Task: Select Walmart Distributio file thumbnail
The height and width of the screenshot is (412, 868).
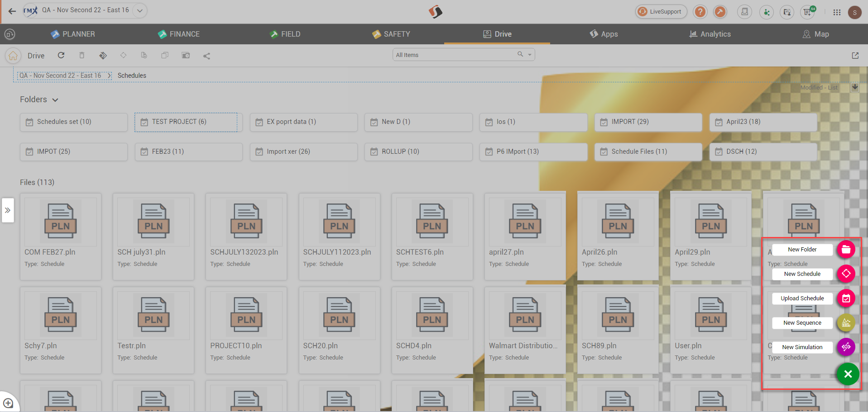Action: point(525,315)
